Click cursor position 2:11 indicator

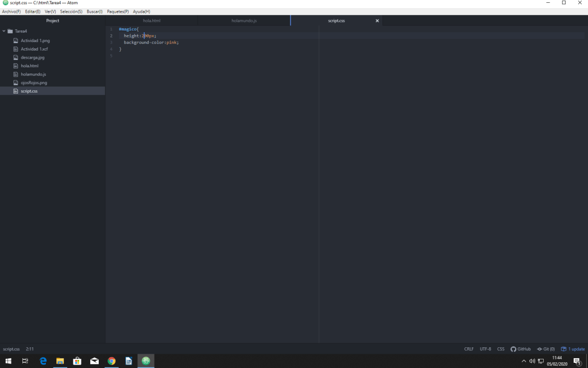(x=30, y=349)
